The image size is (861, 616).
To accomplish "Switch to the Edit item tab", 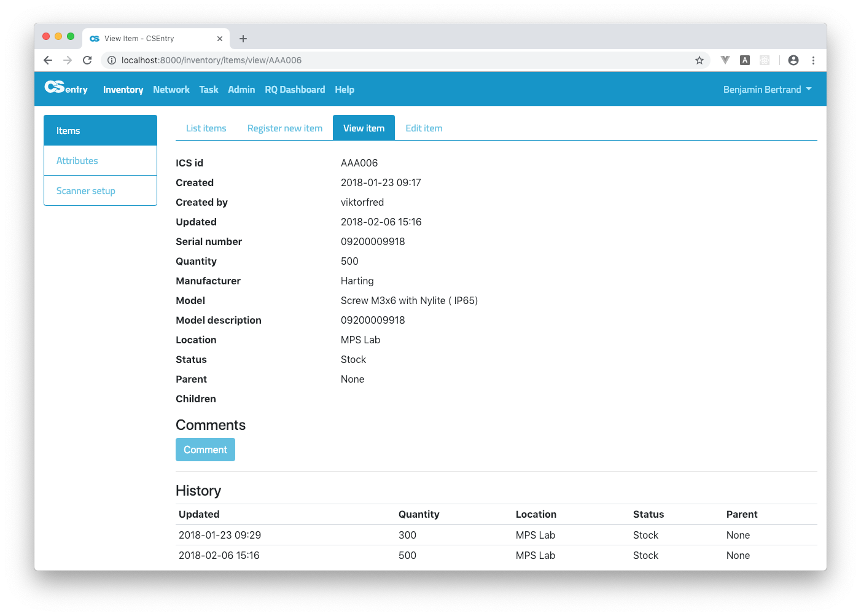I will 424,128.
